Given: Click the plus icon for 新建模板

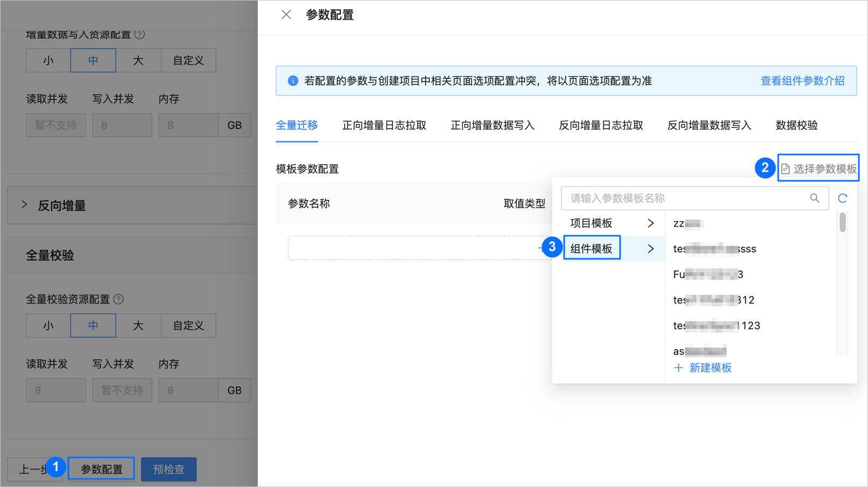Looking at the screenshot, I should pyautogui.click(x=679, y=368).
